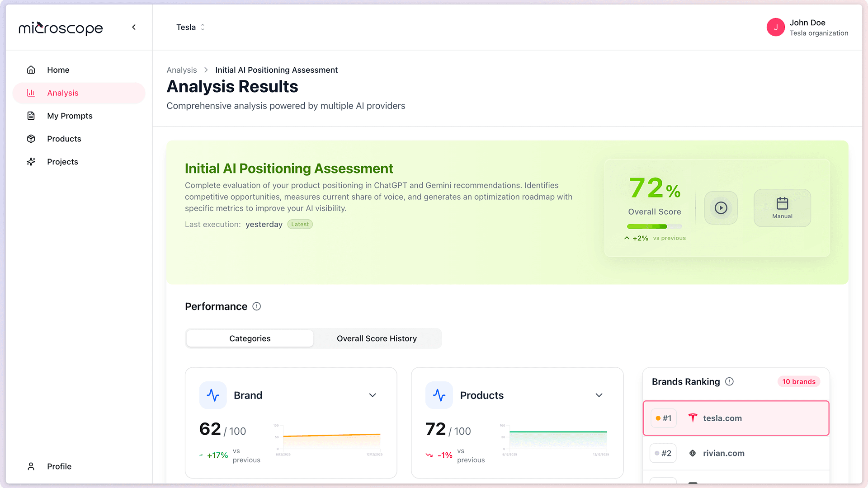Open the Products box icon in sidebar
Image resolution: width=868 pixels, height=488 pixels.
31,139
